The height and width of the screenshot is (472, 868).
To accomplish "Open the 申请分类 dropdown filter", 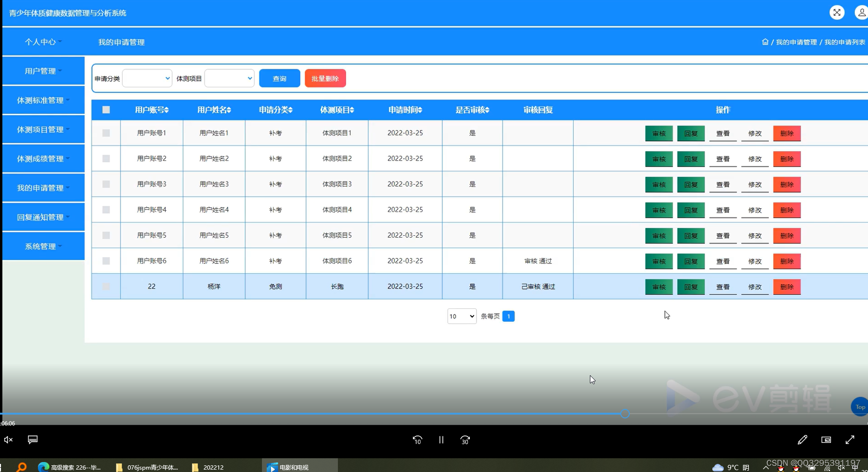I will pos(147,78).
